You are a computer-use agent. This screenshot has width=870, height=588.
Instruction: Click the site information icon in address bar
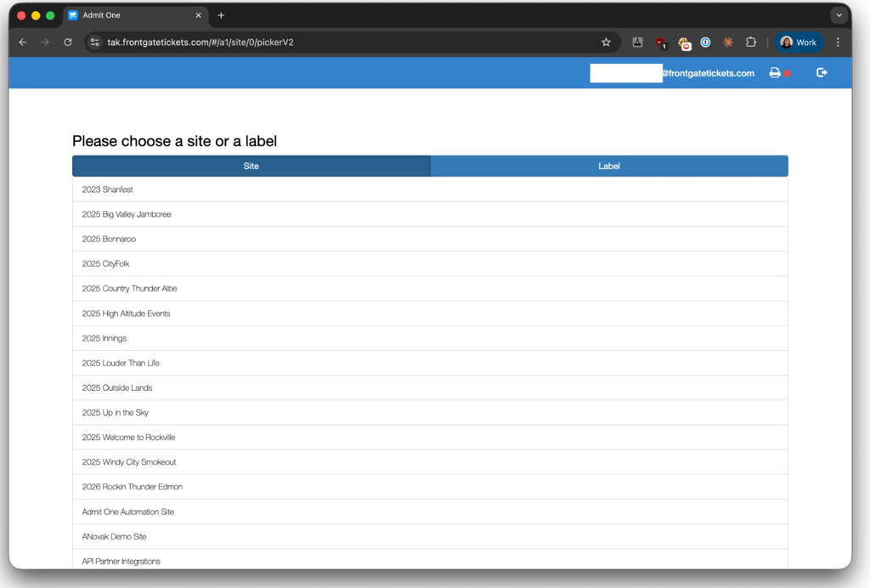click(95, 42)
